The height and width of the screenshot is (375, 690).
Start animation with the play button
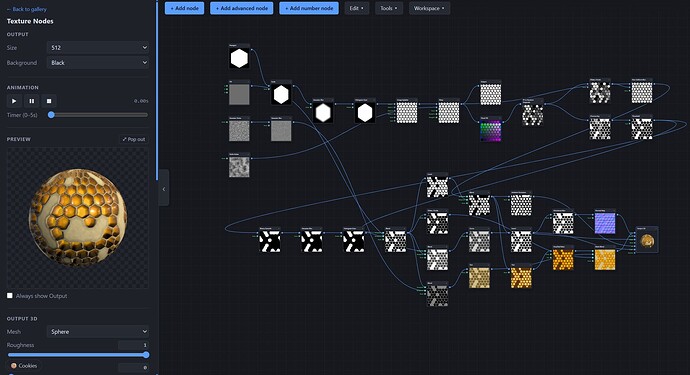pos(14,101)
